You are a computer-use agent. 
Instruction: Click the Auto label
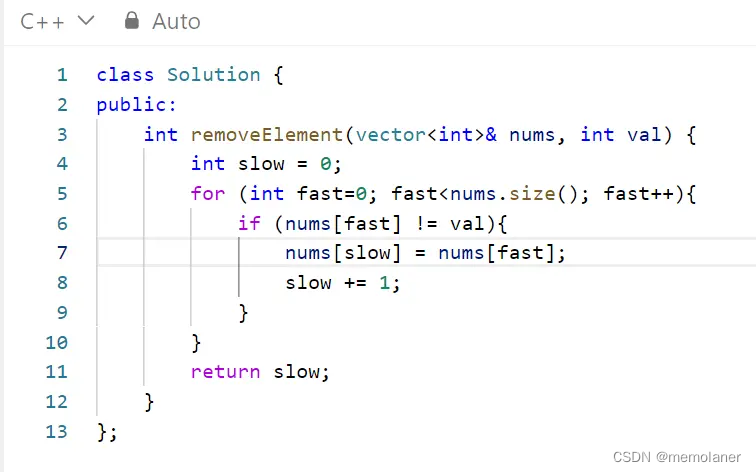click(176, 22)
